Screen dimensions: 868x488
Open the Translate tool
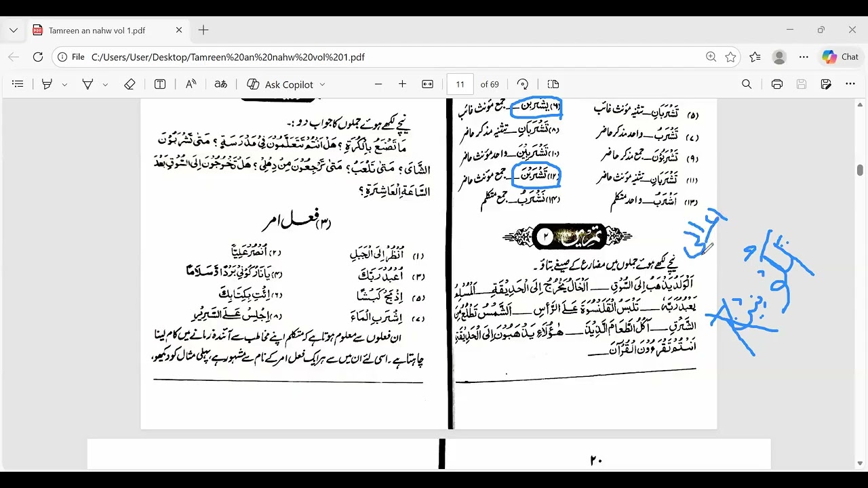click(221, 84)
